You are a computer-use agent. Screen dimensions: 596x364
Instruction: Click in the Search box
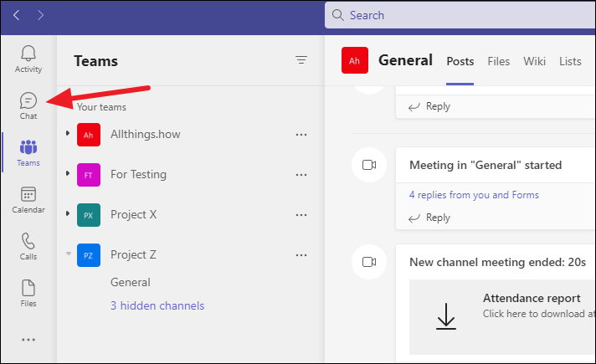[460, 15]
